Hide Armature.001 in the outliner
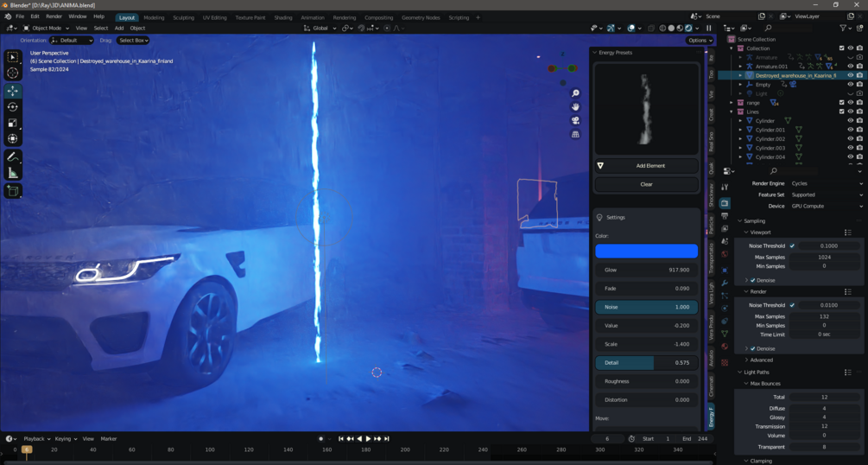The image size is (868, 465). click(850, 67)
